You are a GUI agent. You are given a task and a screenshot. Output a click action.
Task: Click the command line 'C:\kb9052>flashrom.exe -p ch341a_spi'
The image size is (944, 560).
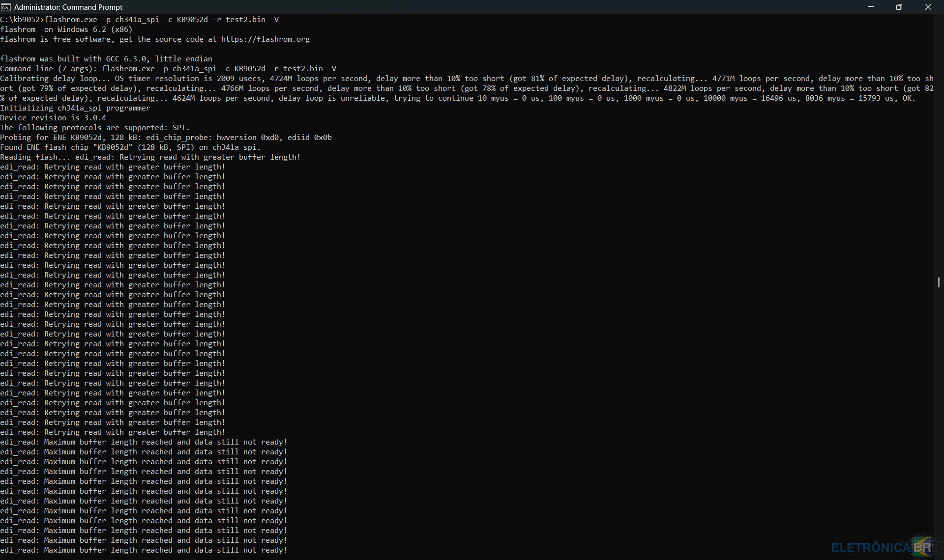(140, 20)
